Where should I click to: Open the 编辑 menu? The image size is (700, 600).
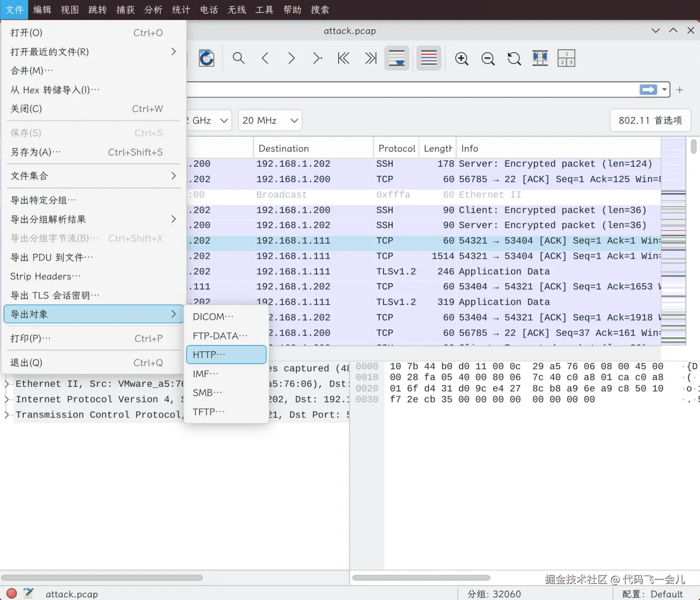pyautogui.click(x=42, y=10)
